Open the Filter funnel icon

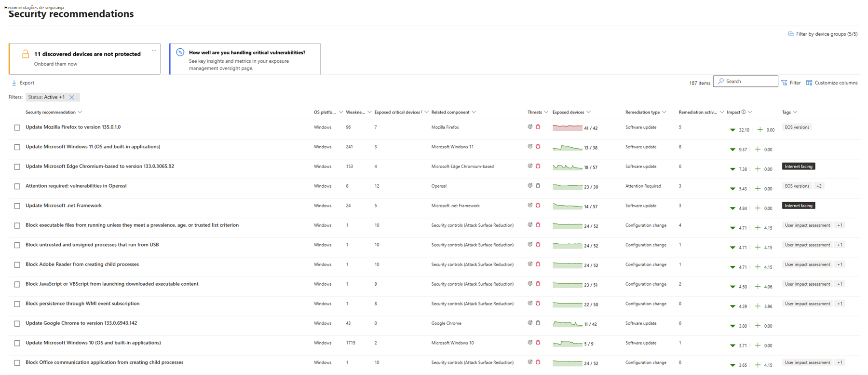click(x=784, y=83)
